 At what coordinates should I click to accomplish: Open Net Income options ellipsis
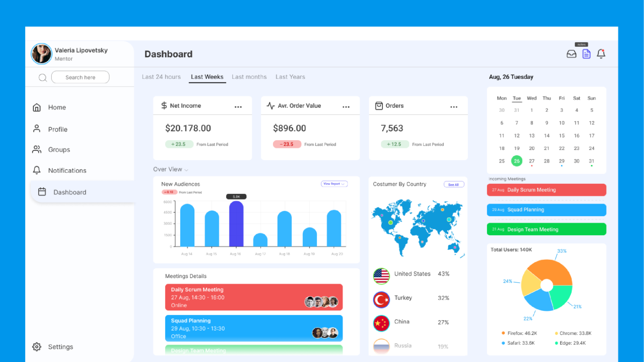[x=238, y=107]
